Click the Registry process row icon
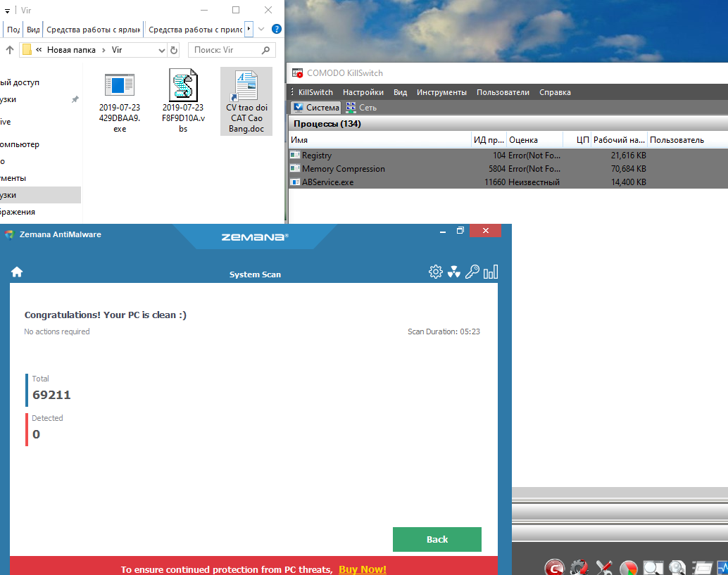The height and width of the screenshot is (575, 728). [x=295, y=155]
